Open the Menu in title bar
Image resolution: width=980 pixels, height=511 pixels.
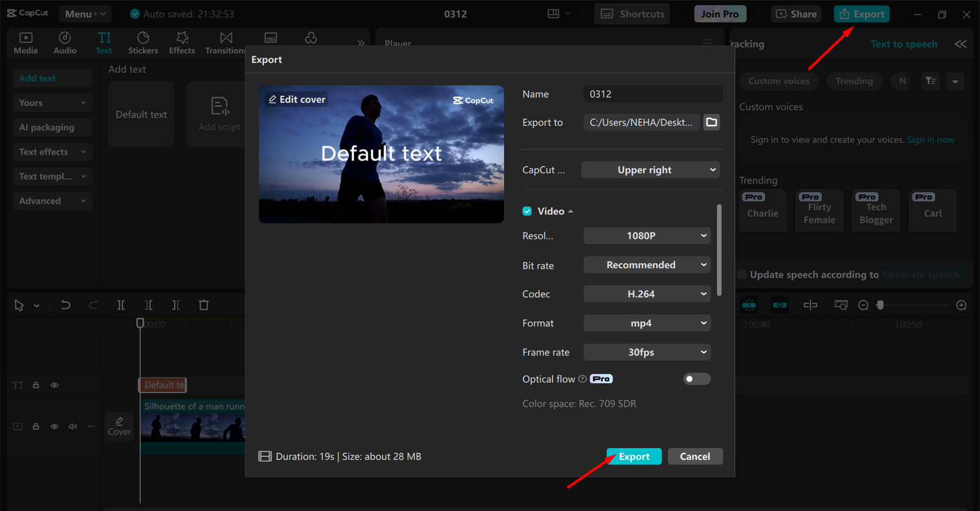(85, 14)
